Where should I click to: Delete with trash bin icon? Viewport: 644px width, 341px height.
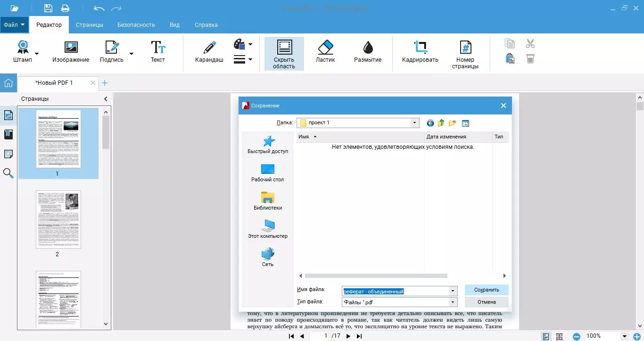pos(530,59)
